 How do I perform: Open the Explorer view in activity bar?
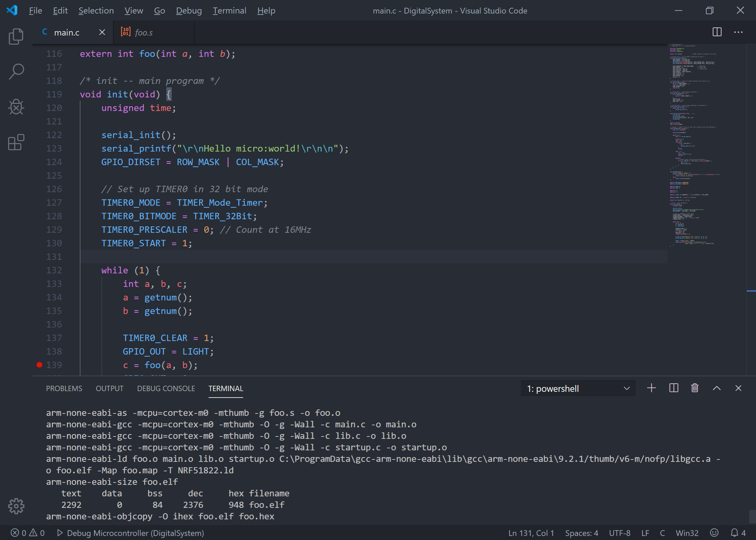[x=16, y=36]
